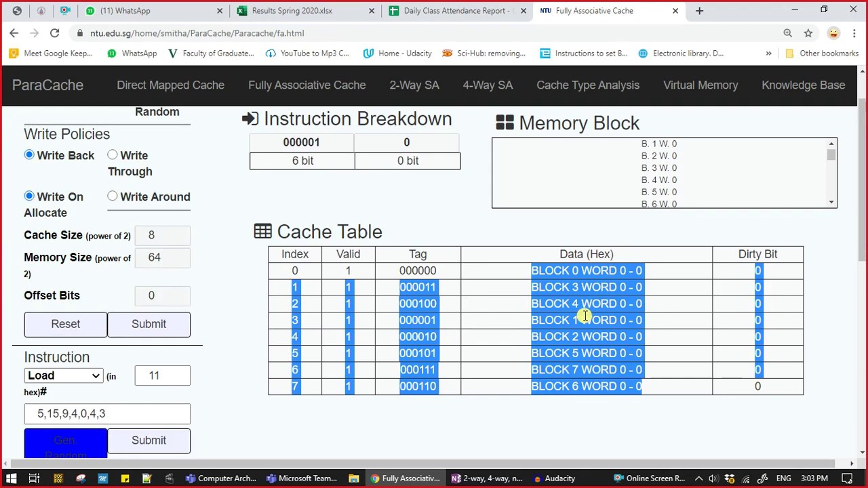The width and height of the screenshot is (868, 488).
Task: Click the Reset button
Action: pyautogui.click(x=65, y=324)
